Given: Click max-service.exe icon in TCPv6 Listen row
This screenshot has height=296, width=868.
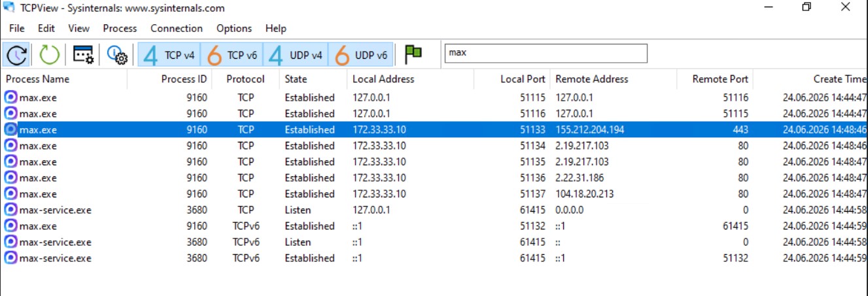Looking at the screenshot, I should pos(11,242).
